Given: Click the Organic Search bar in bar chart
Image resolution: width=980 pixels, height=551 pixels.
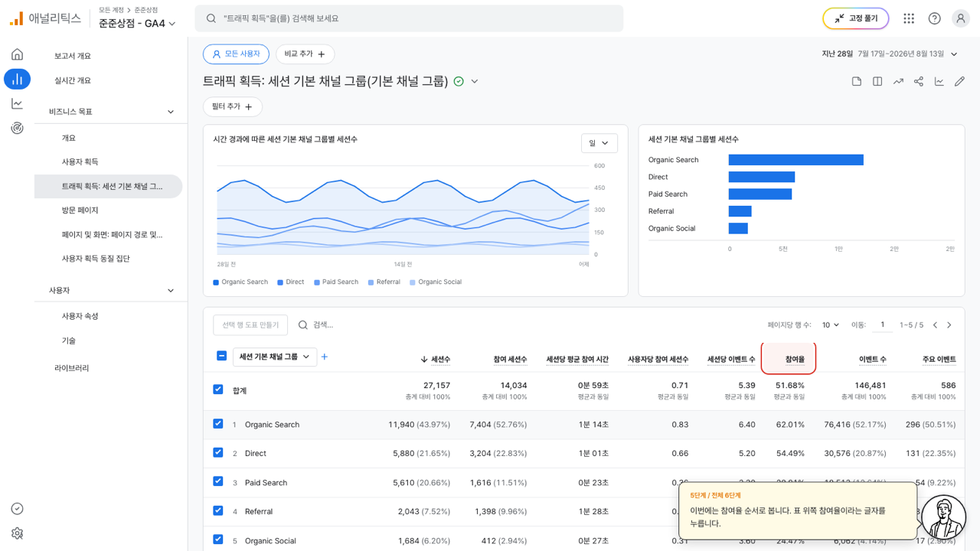Looking at the screenshot, I should tap(796, 160).
